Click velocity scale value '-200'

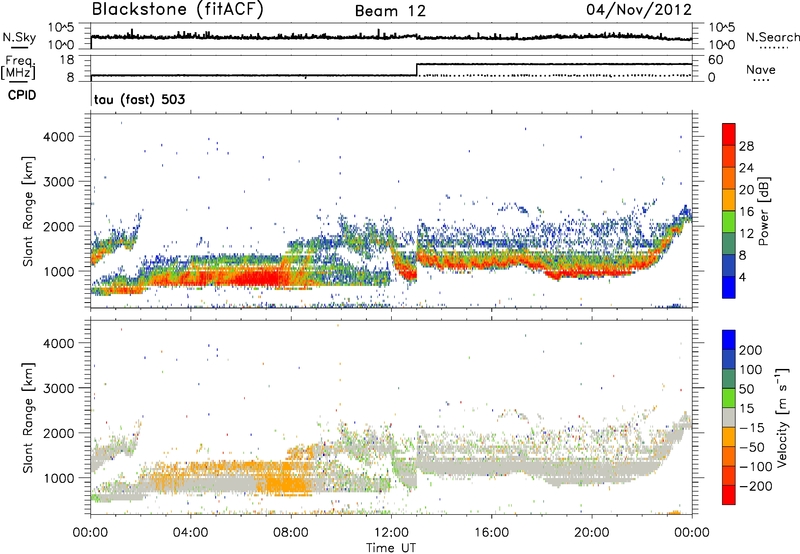click(x=756, y=486)
